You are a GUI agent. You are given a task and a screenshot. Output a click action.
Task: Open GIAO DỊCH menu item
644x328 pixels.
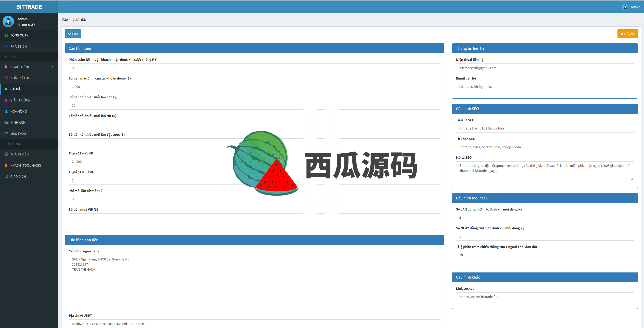[x=29, y=177]
